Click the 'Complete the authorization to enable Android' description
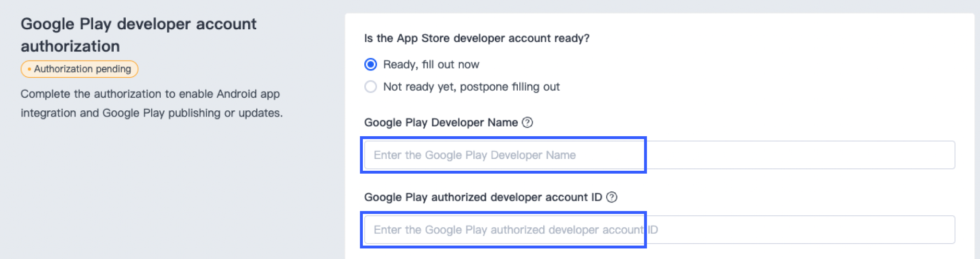The image size is (980, 259). 152,104
